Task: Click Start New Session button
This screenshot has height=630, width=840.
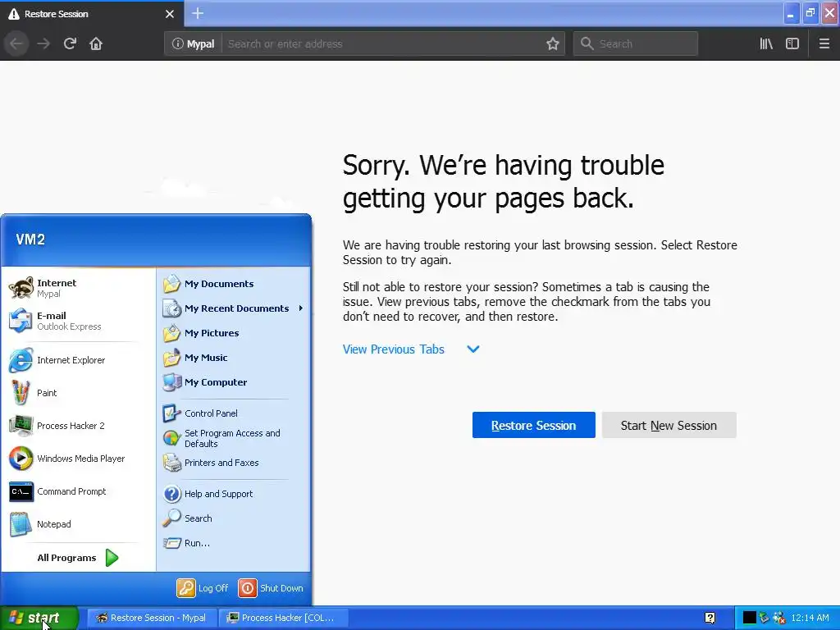Action: pos(669,426)
